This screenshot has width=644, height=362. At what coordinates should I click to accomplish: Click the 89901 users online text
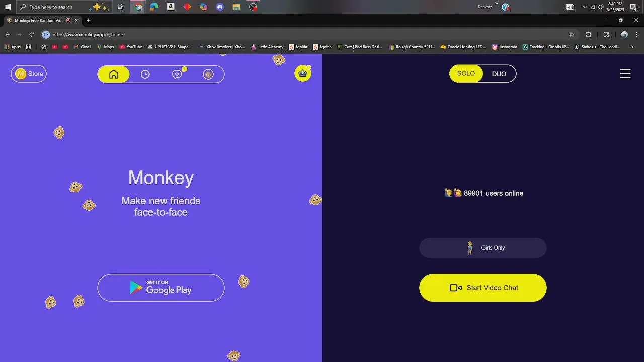[x=494, y=193]
